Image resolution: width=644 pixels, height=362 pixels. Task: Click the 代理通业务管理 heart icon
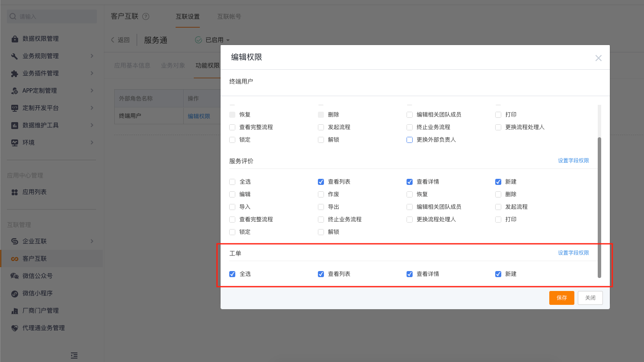click(15, 328)
